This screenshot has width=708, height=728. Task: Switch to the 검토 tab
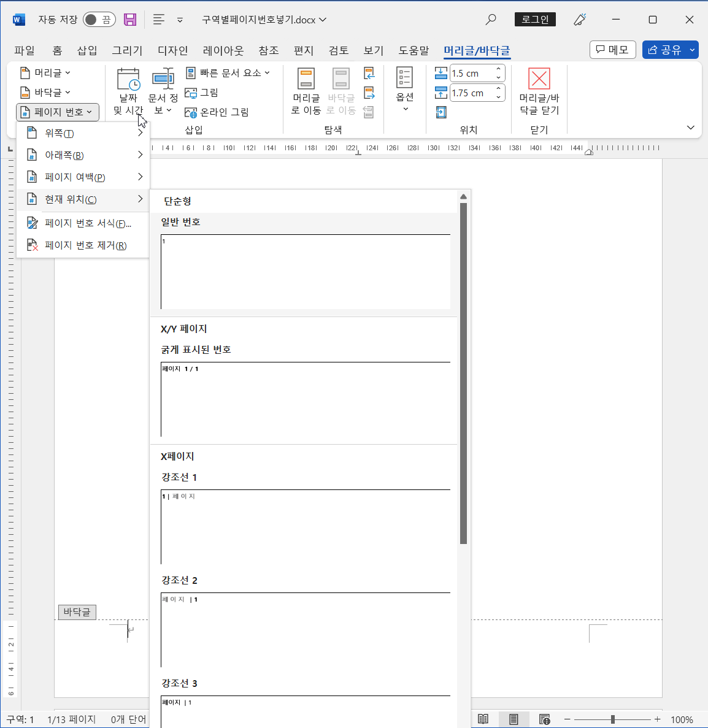(339, 50)
